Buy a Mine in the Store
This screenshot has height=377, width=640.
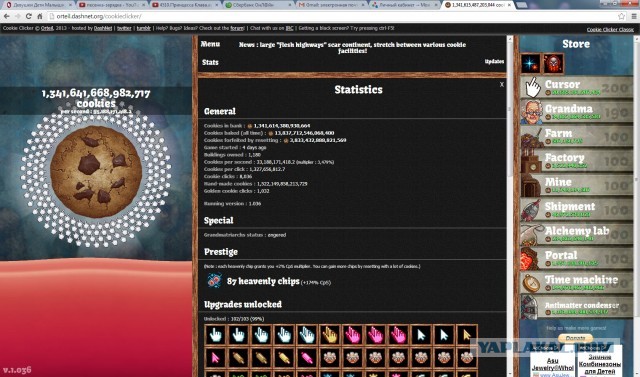[576, 185]
